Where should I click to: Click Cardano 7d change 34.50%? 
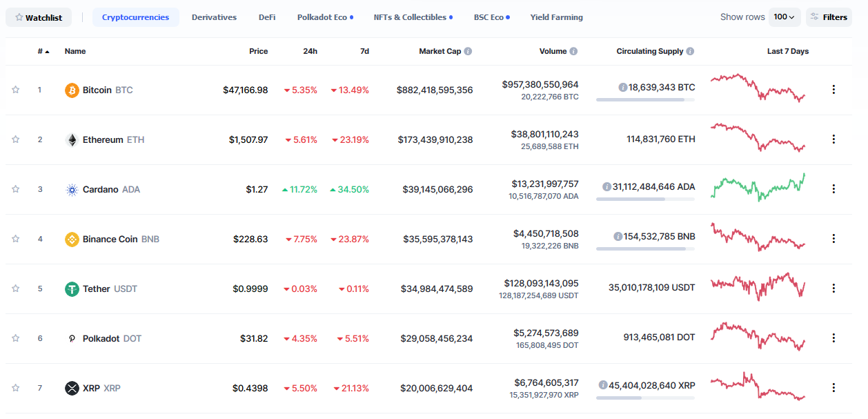coord(349,189)
